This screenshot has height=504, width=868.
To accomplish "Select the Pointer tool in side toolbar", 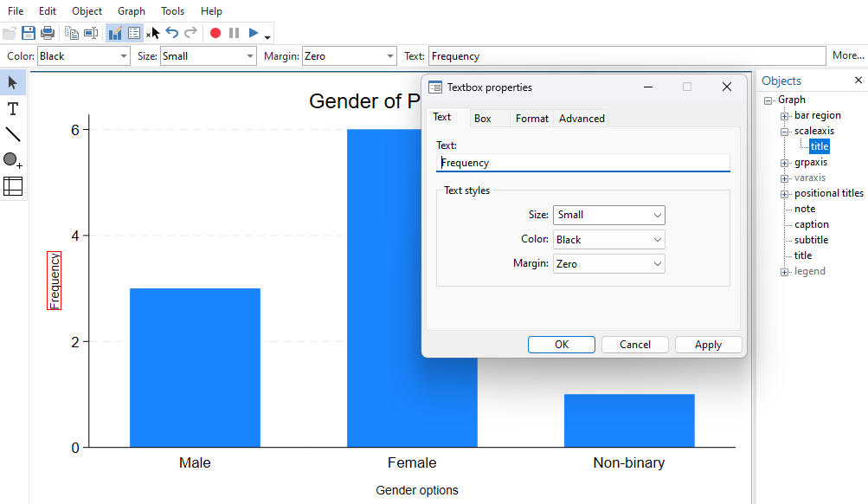I will (13, 83).
